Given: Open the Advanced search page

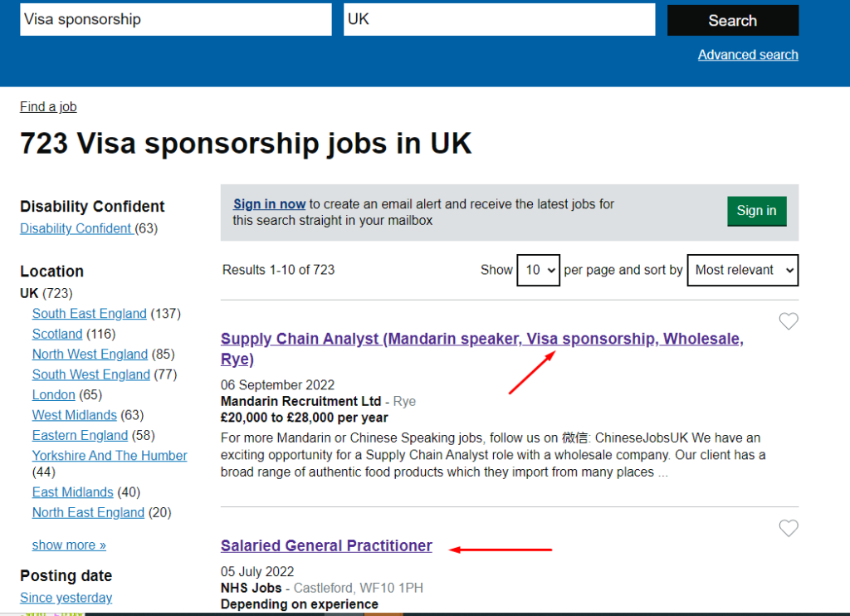Looking at the screenshot, I should (x=747, y=55).
